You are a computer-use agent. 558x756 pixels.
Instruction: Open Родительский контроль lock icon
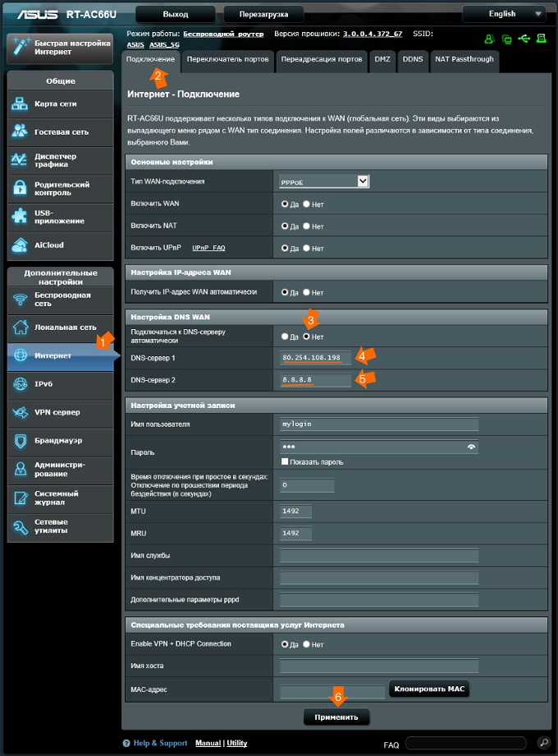click(x=21, y=189)
